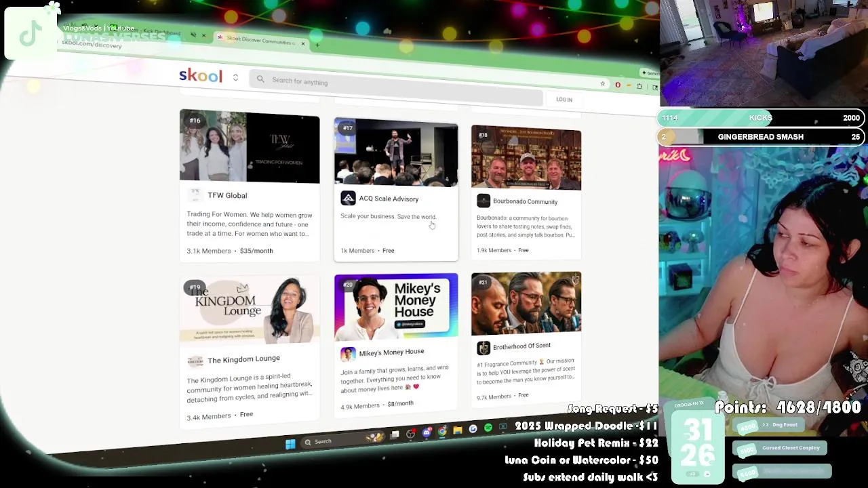Click Mikey's Money House description text
Image resolution: width=868 pixels, height=488 pixels.
point(395,378)
